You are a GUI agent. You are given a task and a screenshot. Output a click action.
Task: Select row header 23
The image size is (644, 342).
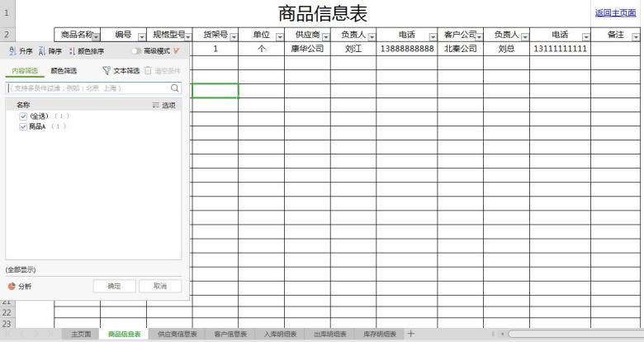[x=7, y=324]
